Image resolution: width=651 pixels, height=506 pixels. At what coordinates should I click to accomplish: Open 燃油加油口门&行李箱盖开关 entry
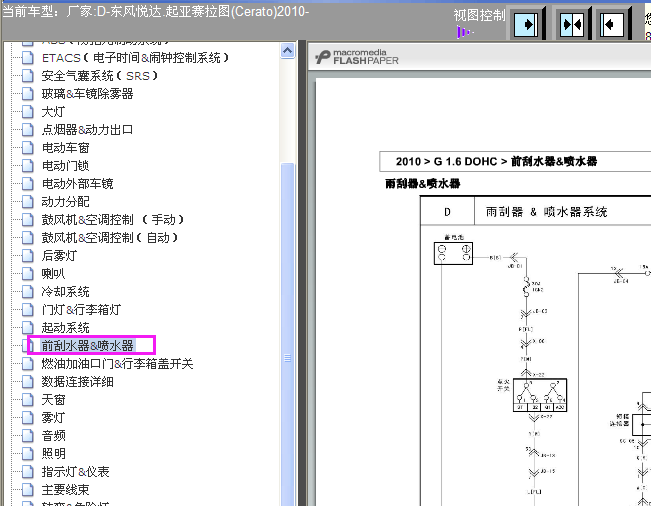117,364
